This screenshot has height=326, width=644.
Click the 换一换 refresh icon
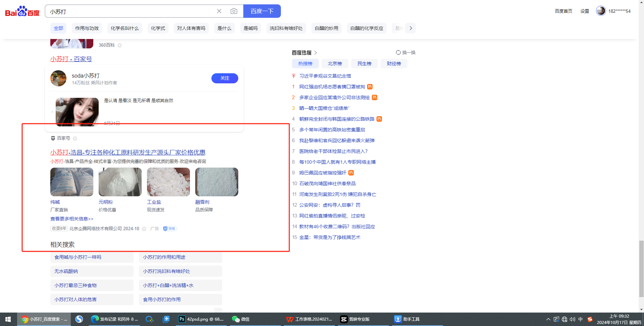click(398, 52)
